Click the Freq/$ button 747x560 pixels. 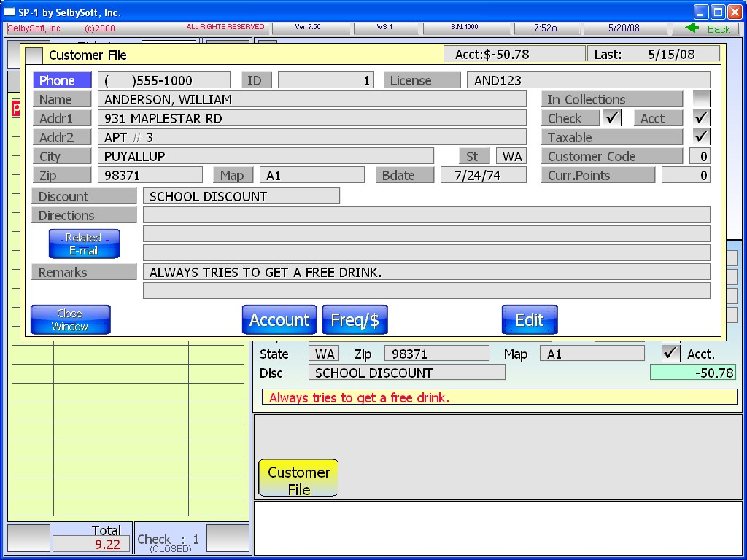pyautogui.click(x=355, y=319)
